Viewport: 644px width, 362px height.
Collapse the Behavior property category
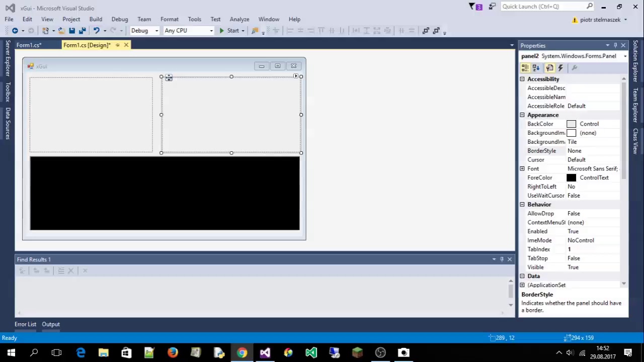pyautogui.click(x=522, y=205)
